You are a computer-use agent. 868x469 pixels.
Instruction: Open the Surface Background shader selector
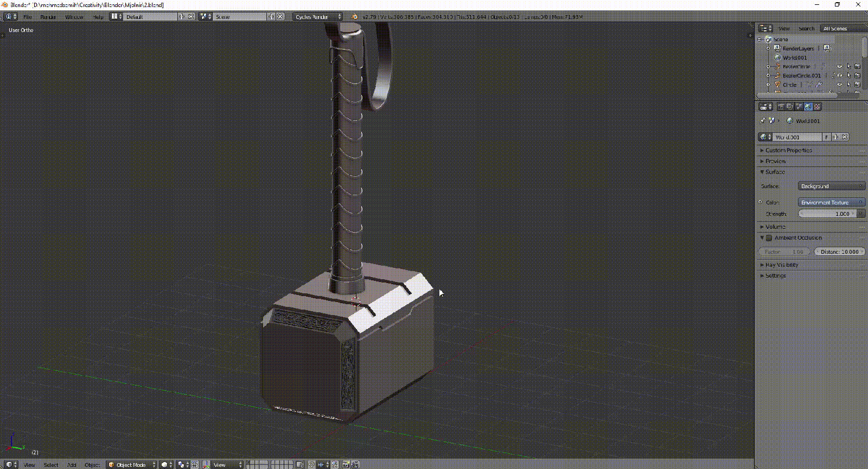pyautogui.click(x=832, y=186)
